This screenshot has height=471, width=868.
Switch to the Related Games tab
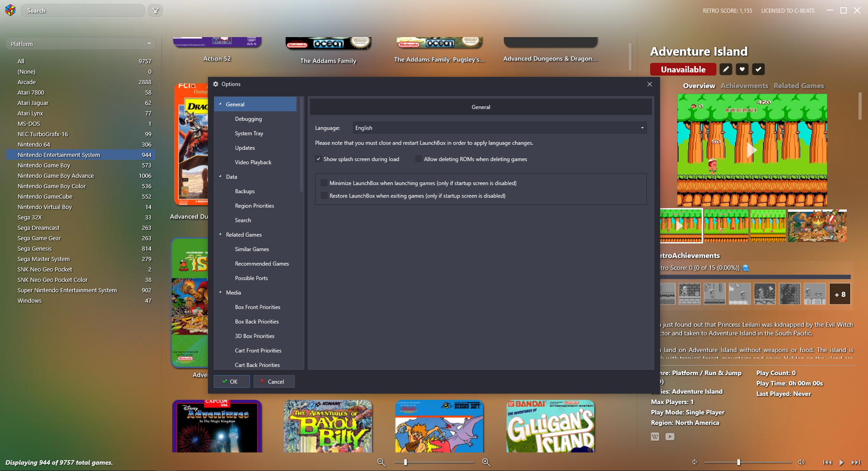798,86
